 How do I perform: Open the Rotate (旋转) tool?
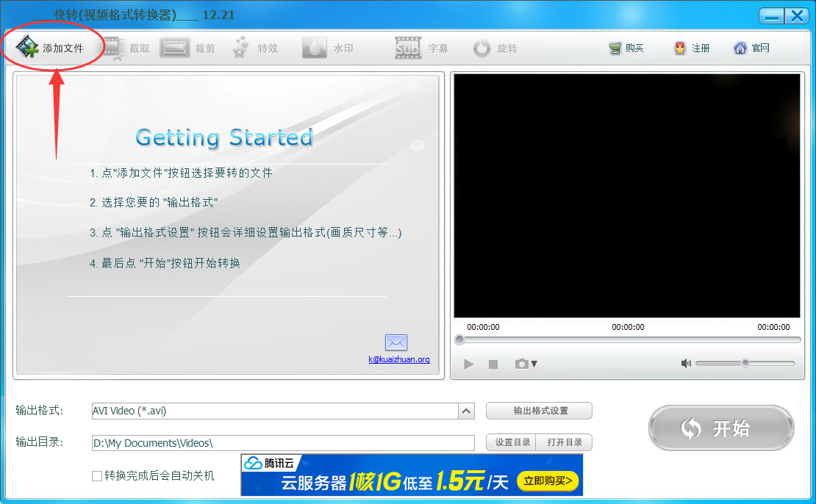tap(495, 48)
